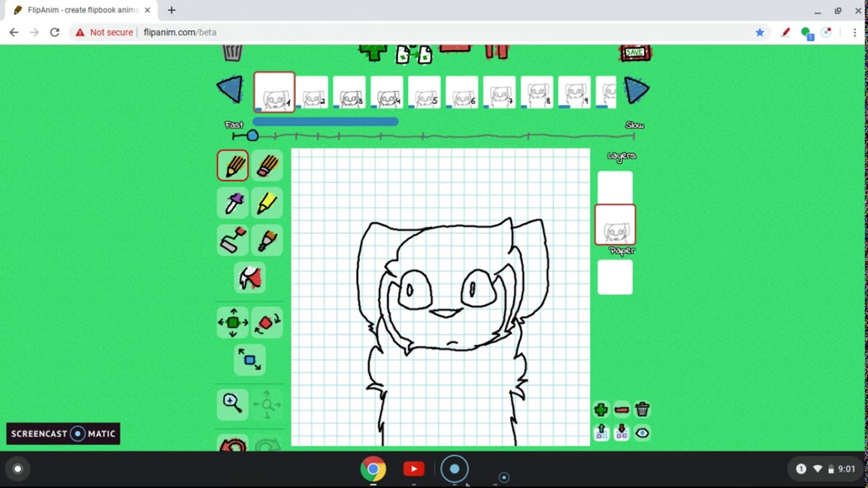868x488 pixels.
Task: Go to previous frames with left arrow
Action: tap(231, 89)
